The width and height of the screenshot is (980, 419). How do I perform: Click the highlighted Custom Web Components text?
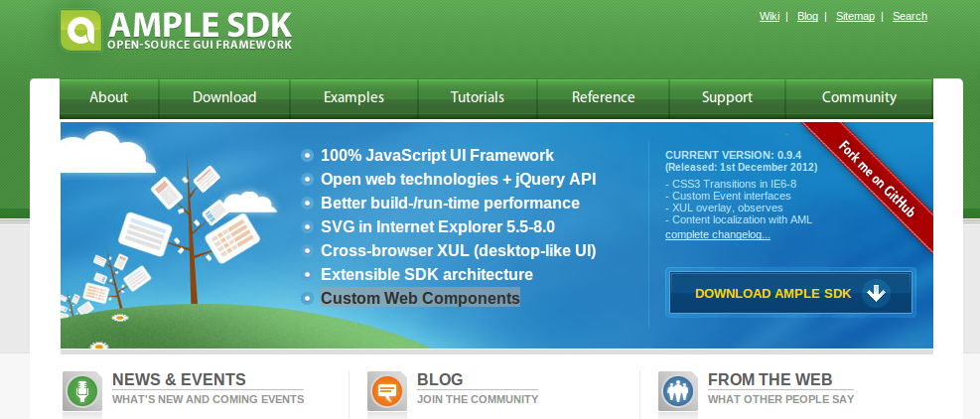pos(420,298)
